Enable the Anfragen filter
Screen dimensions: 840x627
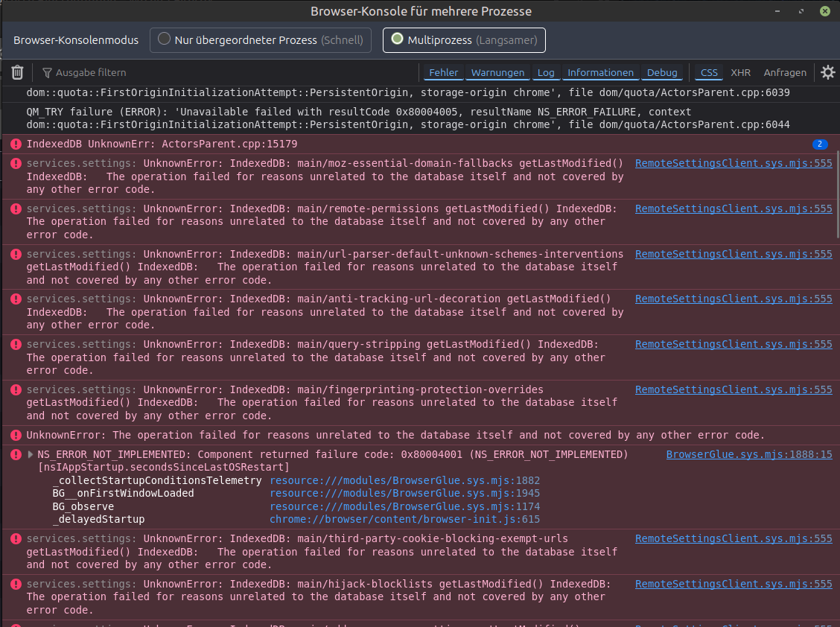[x=785, y=72]
